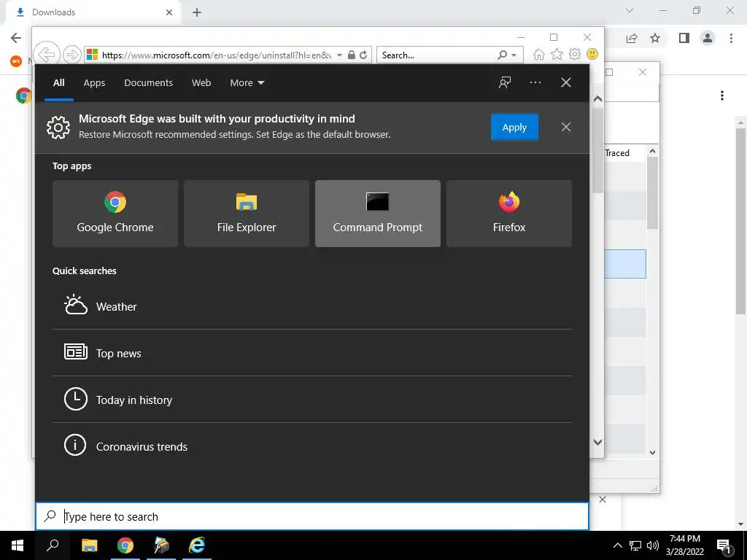Bookmark this page with Chrome star
This screenshot has height=560, width=747.
tap(655, 38)
